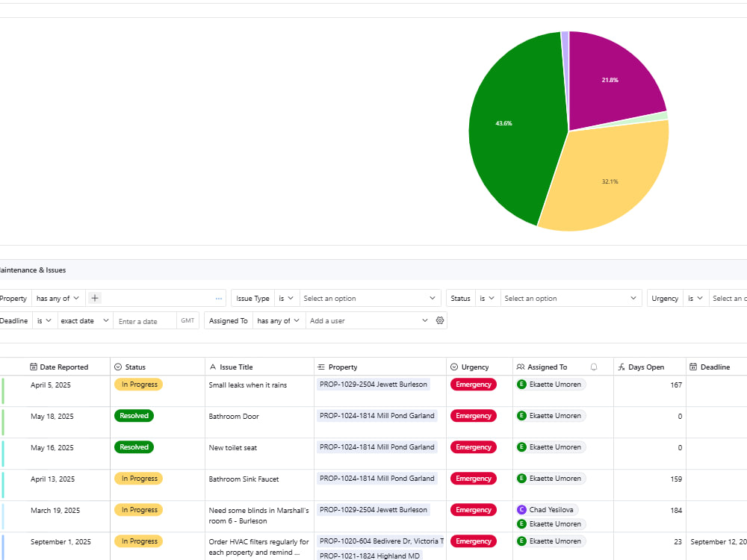Click Ekaette Umoren in the May 18 row
Image resolution: width=747 pixels, height=560 pixels.
[x=551, y=416]
